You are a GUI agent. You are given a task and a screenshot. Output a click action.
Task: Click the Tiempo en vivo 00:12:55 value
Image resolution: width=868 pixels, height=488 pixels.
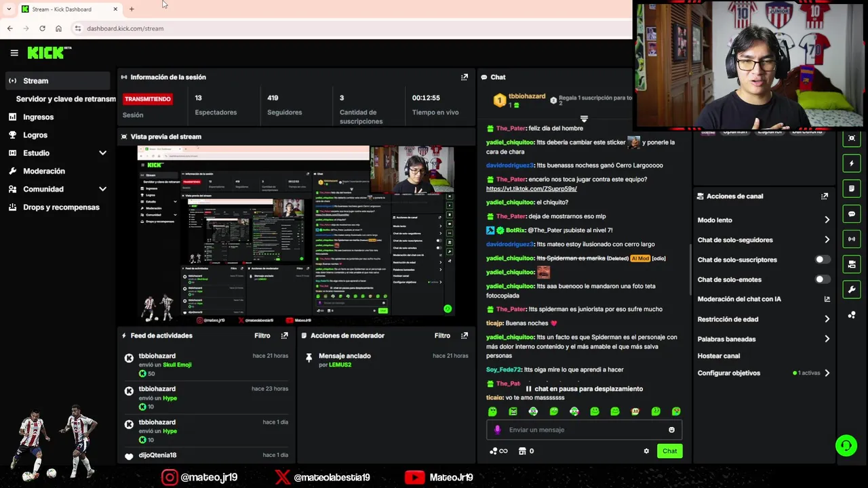426,98
